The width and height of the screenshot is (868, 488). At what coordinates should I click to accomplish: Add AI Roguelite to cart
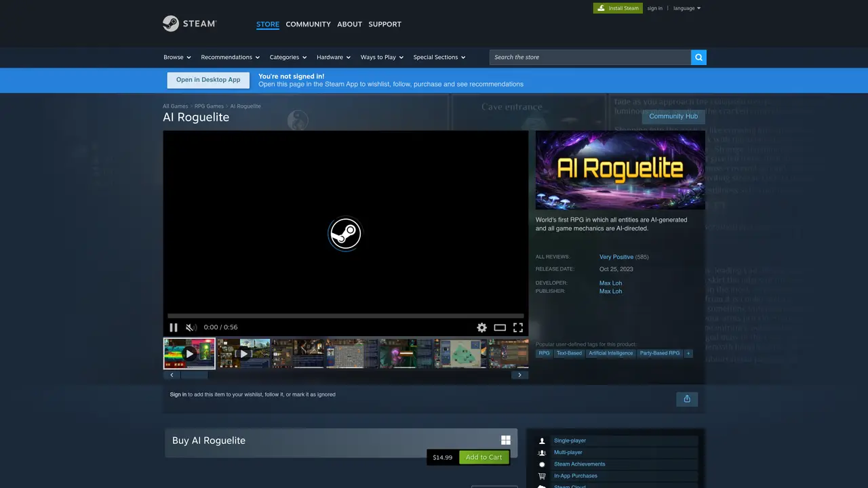(484, 457)
